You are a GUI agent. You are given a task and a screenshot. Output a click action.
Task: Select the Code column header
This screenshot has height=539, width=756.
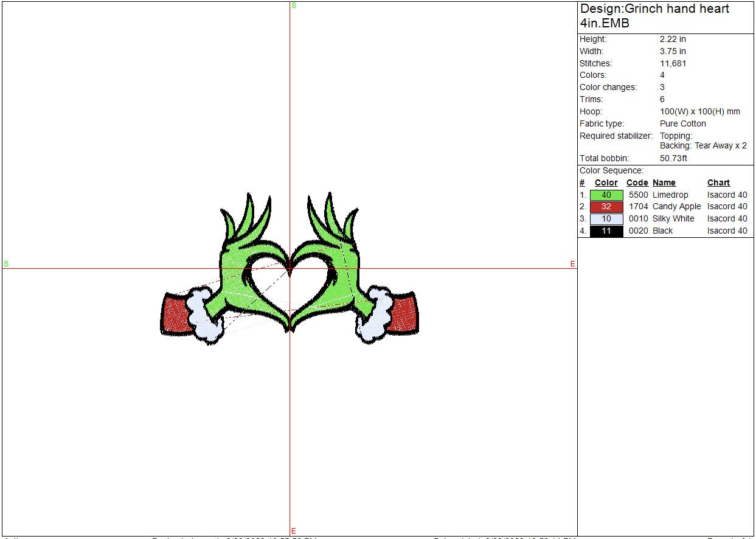[x=637, y=183]
